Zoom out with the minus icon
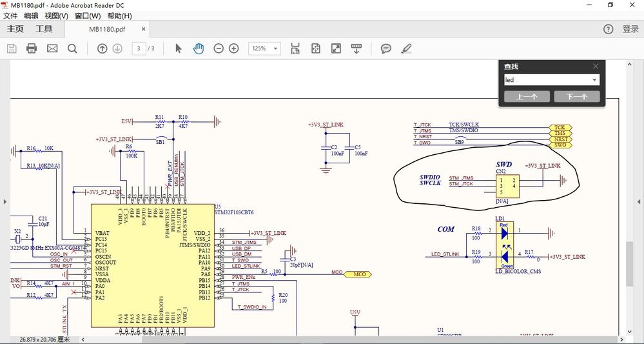This screenshot has width=644, height=344. pos(219,48)
